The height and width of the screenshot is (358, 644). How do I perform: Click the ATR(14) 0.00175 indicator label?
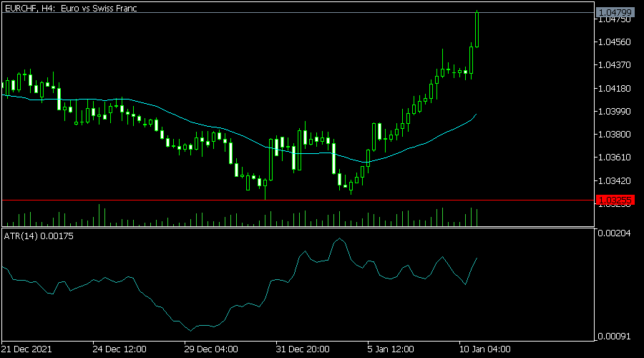(x=39, y=236)
